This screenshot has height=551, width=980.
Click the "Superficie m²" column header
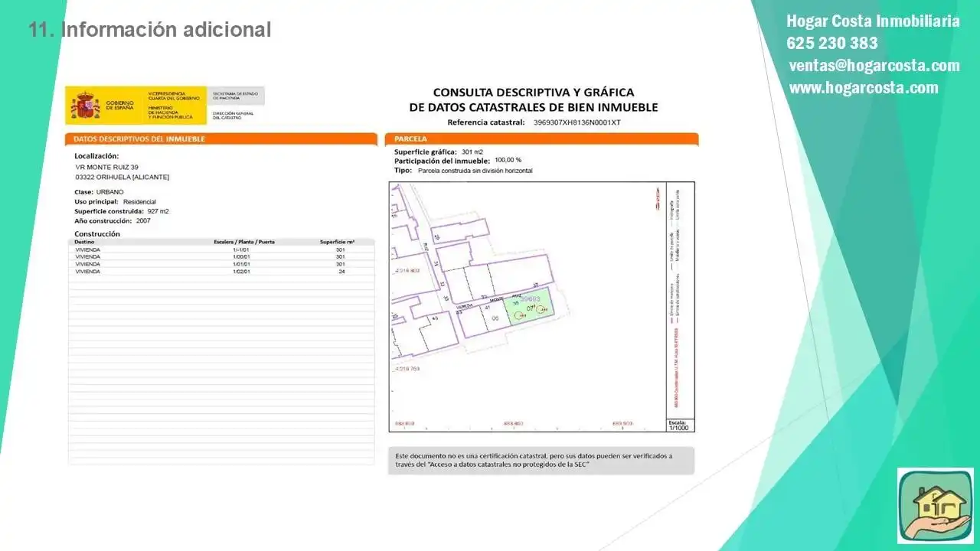point(337,242)
